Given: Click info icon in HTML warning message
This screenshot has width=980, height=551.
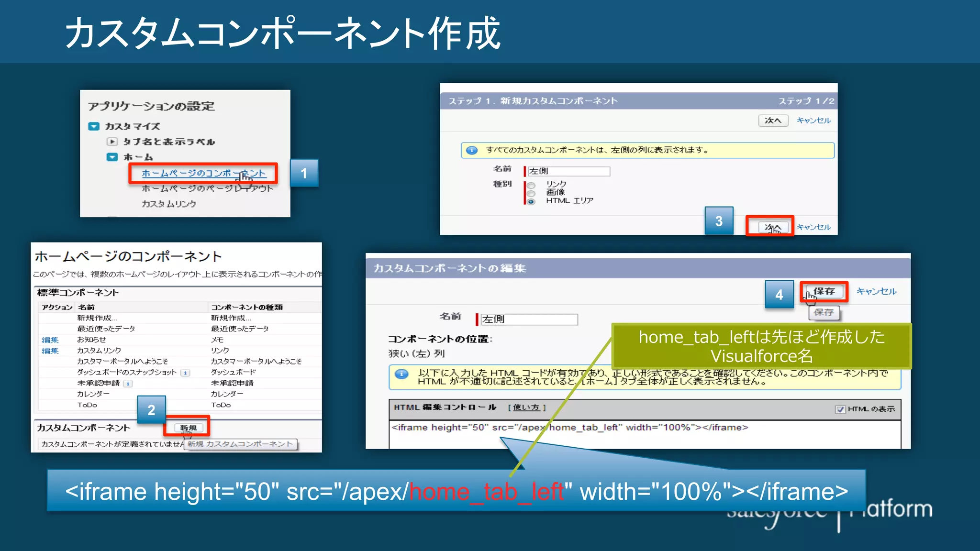Looking at the screenshot, I should [401, 374].
